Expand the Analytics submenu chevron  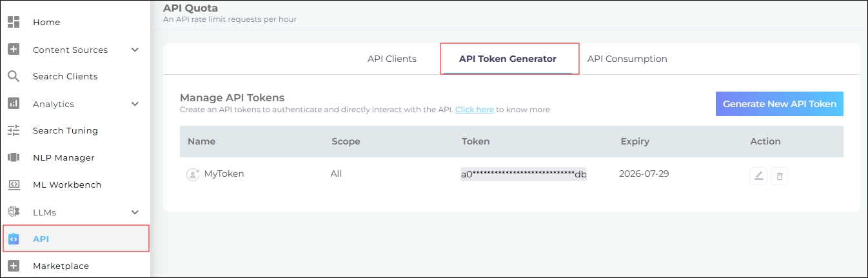point(135,104)
